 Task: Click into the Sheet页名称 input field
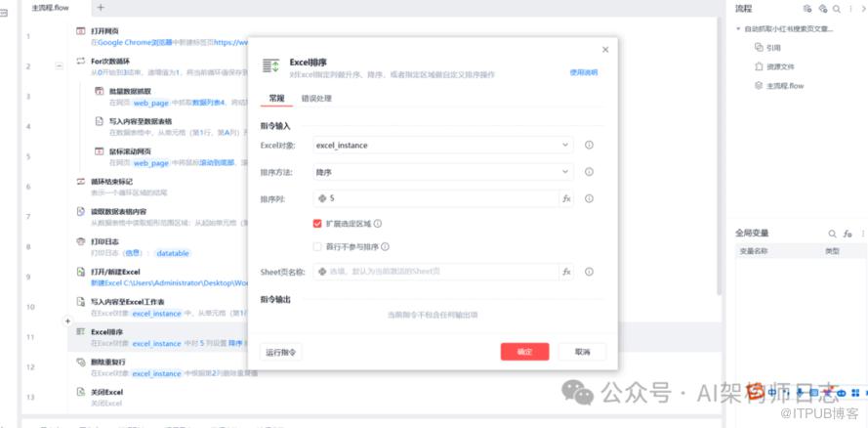pyautogui.click(x=436, y=272)
